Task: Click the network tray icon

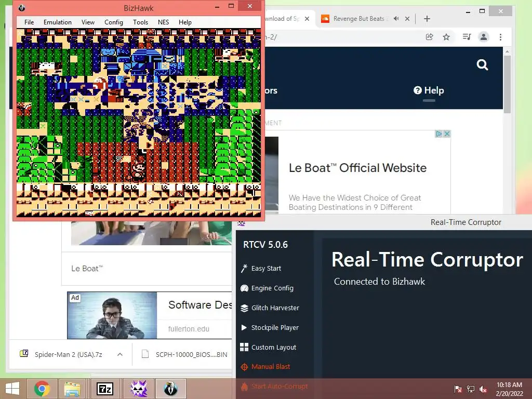Action: point(471,389)
